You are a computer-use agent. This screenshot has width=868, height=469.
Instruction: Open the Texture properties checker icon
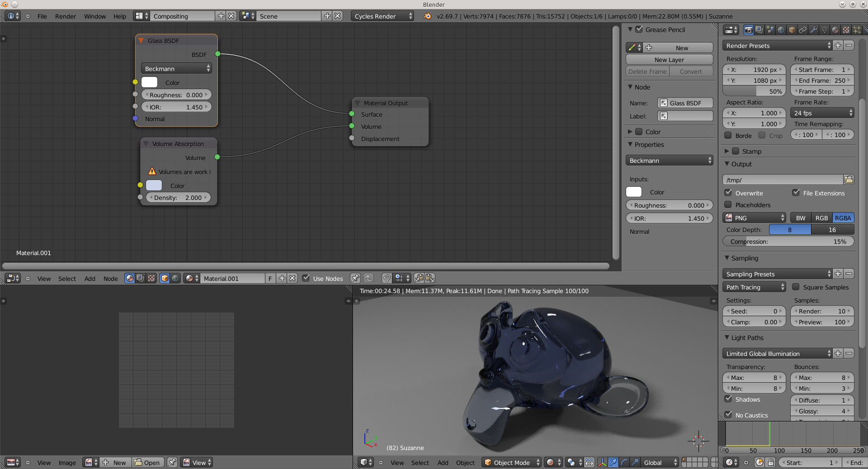(x=846, y=30)
